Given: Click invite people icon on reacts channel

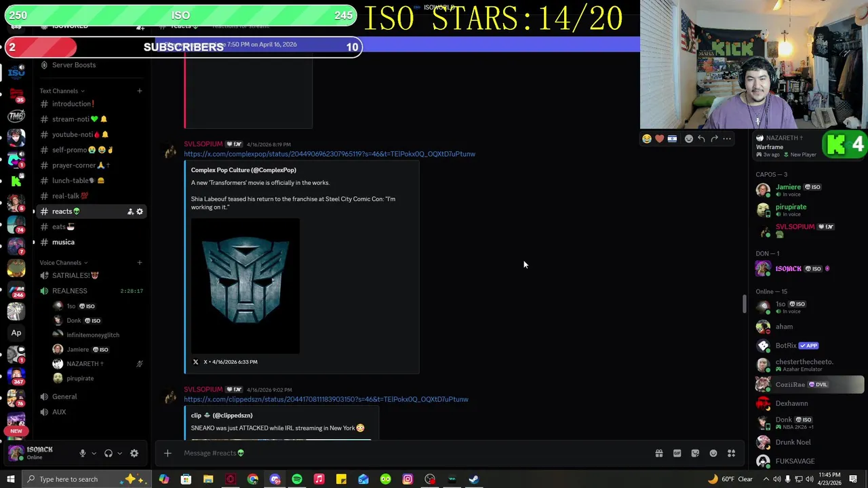Looking at the screenshot, I should [130, 211].
